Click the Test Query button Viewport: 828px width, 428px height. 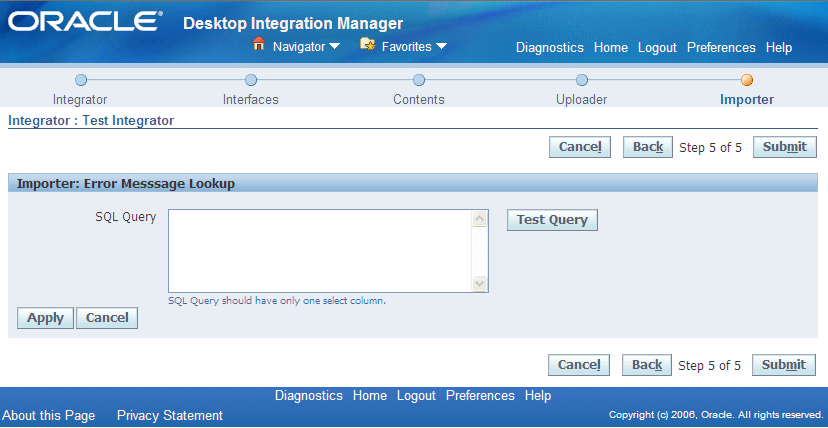tap(552, 220)
